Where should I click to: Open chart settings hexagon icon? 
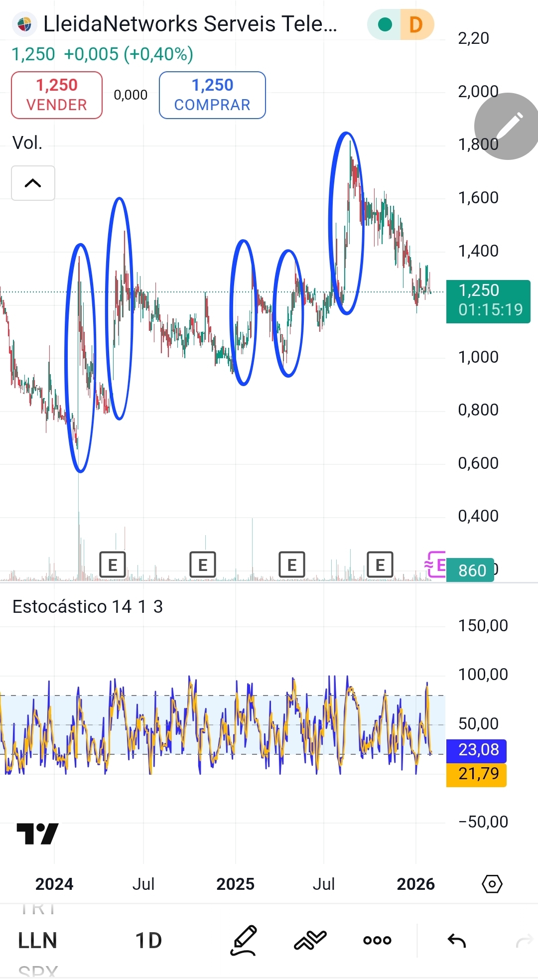coord(492,884)
